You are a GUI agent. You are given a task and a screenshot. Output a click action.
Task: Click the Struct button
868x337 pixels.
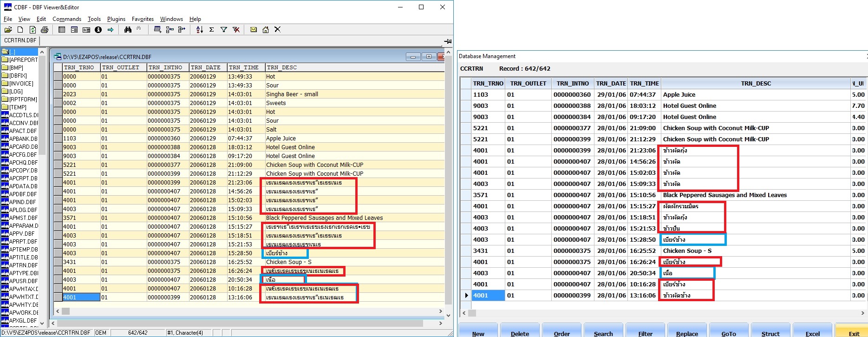pos(770,331)
